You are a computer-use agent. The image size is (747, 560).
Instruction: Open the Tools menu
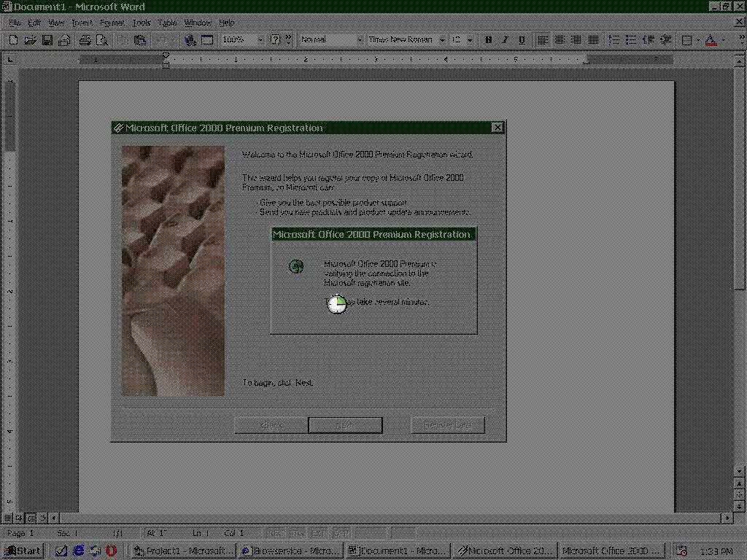pos(141,23)
